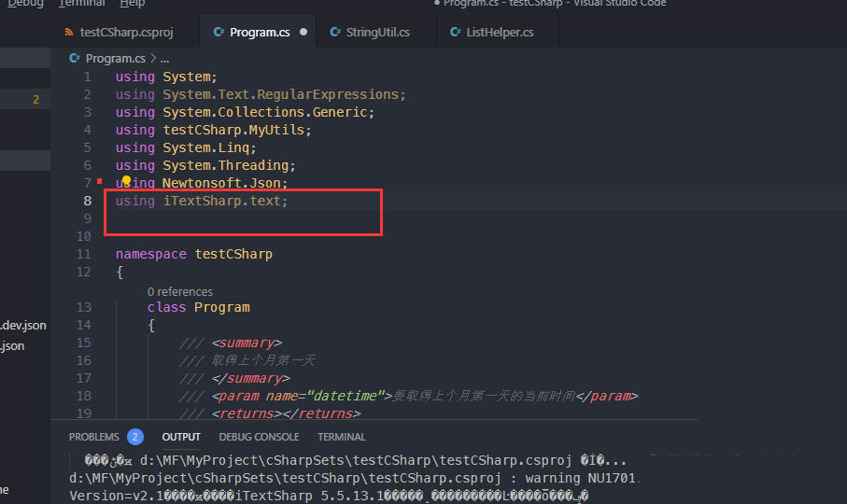
Task: Open the Help menu
Action: [133, 4]
